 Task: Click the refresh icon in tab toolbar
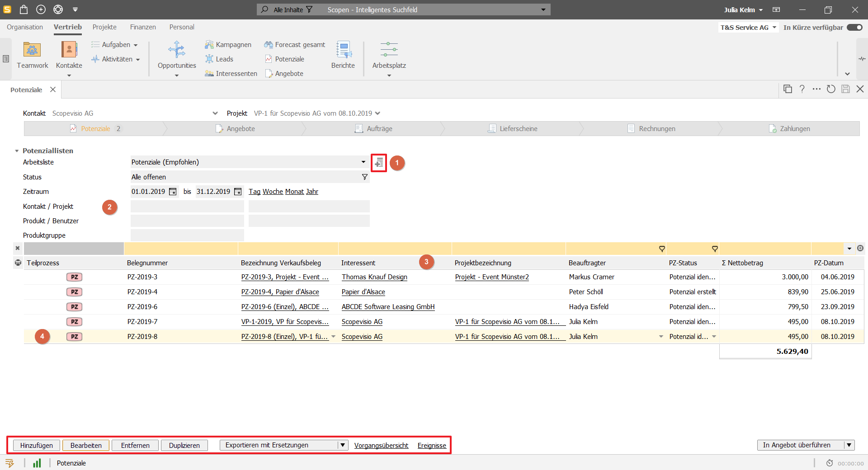pos(831,89)
